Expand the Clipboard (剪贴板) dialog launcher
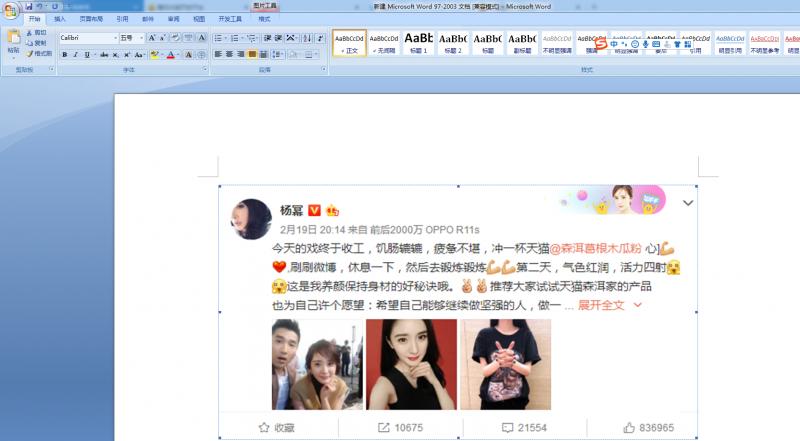 point(52,69)
